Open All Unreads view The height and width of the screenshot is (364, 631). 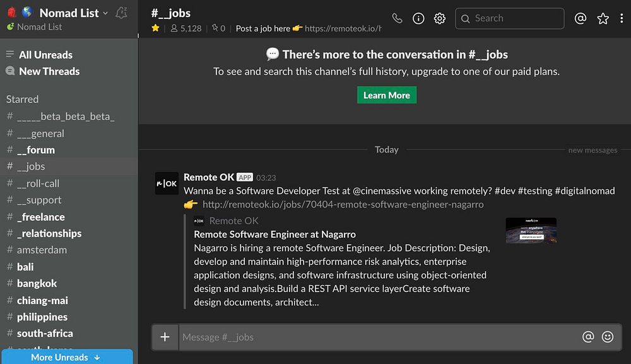pyautogui.click(x=45, y=55)
